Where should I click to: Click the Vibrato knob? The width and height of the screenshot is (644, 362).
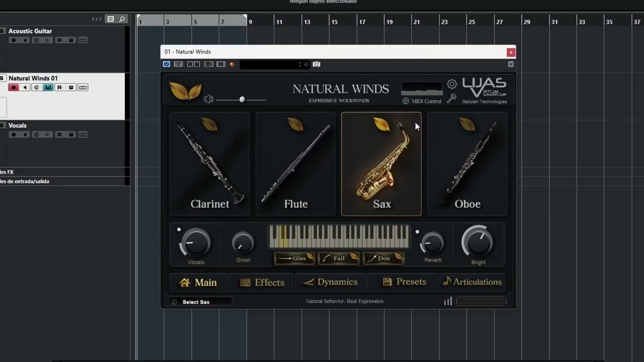pyautogui.click(x=196, y=242)
